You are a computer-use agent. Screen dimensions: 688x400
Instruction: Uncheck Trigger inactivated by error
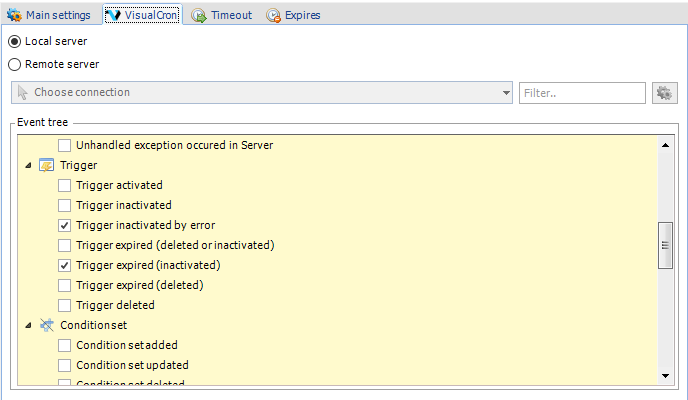[x=65, y=225]
